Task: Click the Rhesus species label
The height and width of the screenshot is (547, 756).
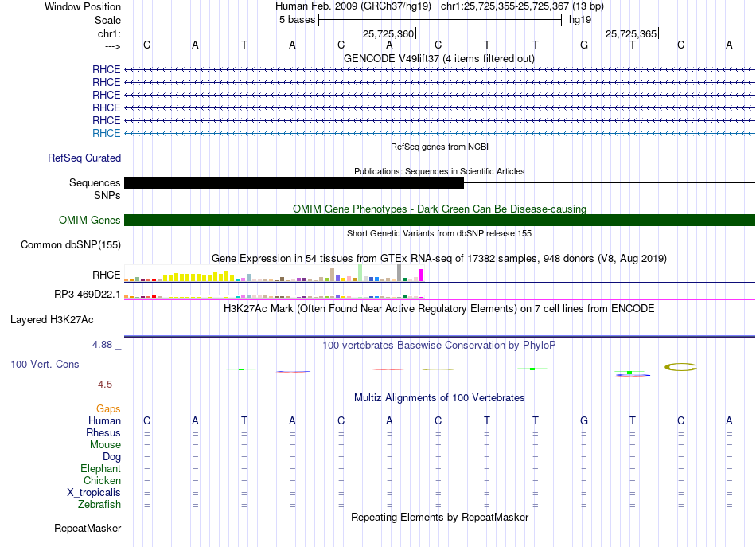Action: [103, 432]
